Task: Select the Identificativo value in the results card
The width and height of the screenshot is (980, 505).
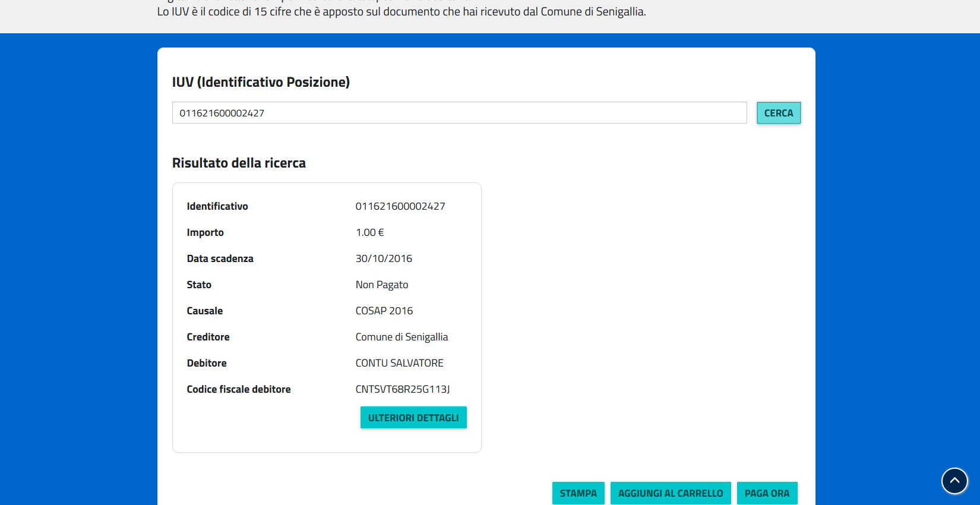Action: click(x=400, y=206)
